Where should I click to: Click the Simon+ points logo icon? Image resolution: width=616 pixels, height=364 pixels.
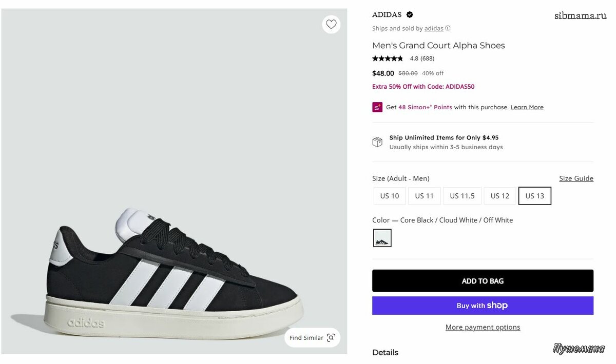click(x=377, y=107)
